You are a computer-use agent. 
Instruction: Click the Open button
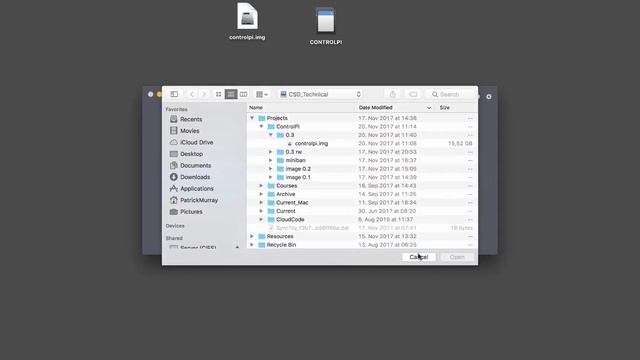coord(457,257)
